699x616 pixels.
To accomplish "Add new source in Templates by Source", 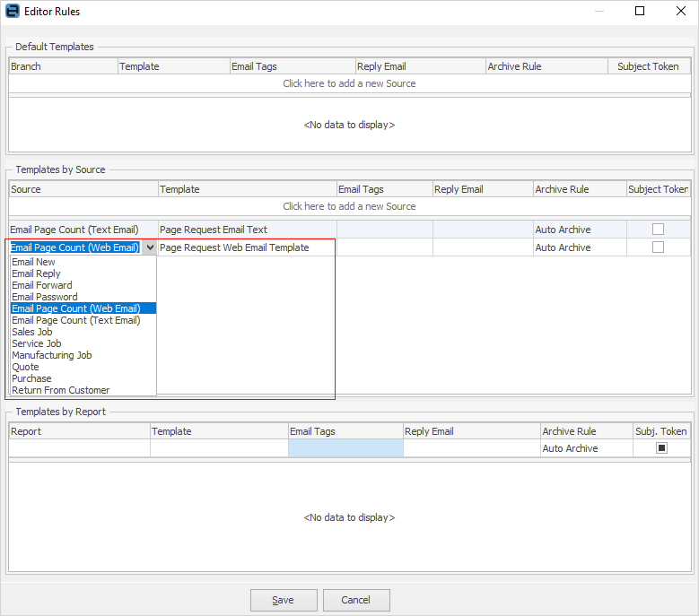I will tap(349, 206).
